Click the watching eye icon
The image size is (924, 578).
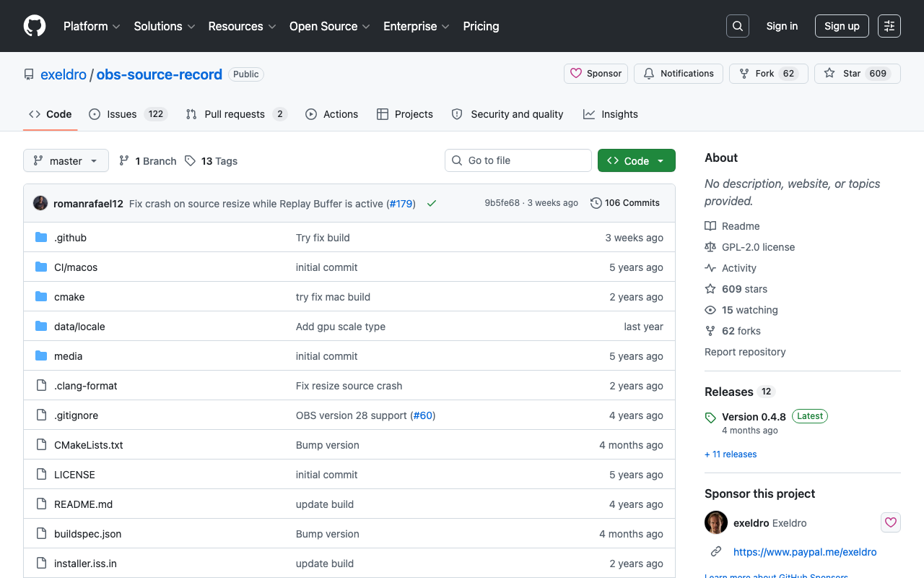pos(710,310)
